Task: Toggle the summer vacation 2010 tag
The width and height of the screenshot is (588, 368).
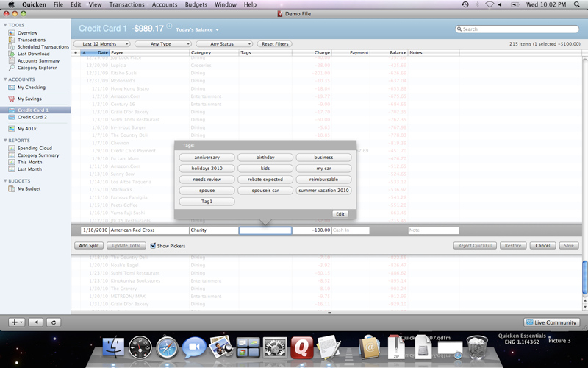Action: (323, 191)
